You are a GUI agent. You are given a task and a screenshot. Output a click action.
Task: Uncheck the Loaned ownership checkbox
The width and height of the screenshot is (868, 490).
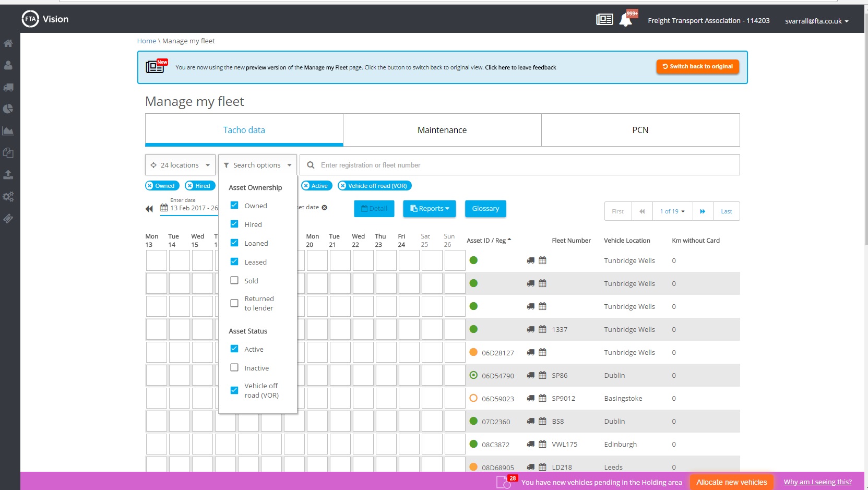click(x=234, y=243)
